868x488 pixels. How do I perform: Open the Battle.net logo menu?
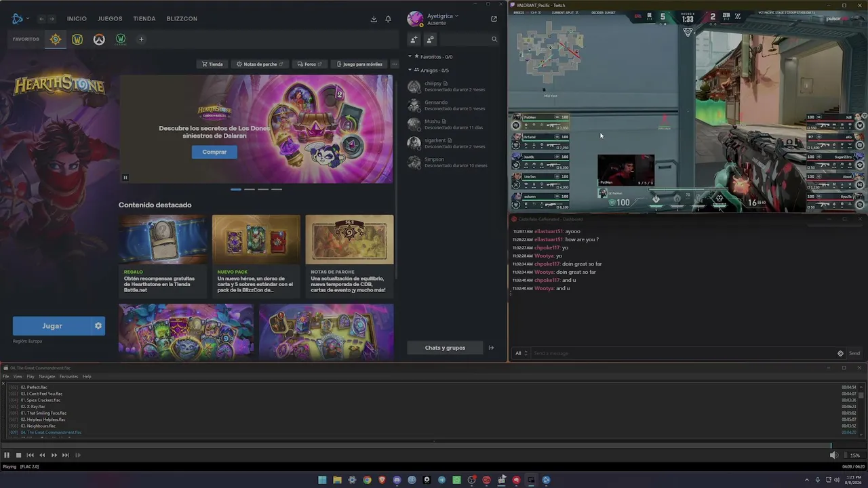coord(20,19)
